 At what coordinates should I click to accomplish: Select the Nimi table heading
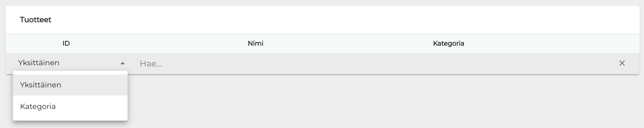pyautogui.click(x=255, y=43)
